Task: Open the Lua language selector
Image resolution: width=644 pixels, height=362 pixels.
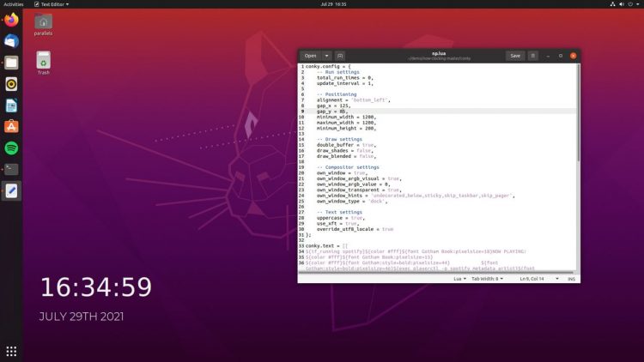Action: click(x=459, y=279)
